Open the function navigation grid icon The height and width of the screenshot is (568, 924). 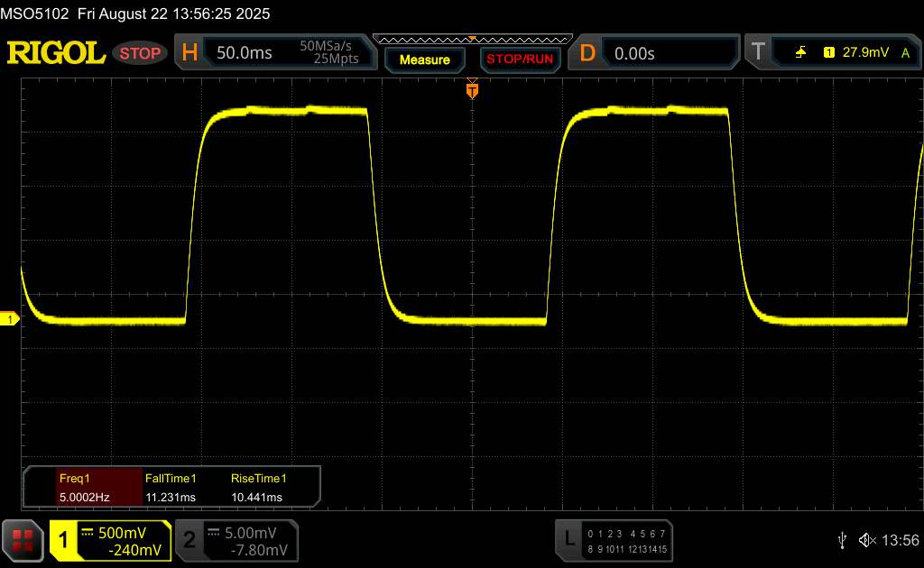pos(23,539)
